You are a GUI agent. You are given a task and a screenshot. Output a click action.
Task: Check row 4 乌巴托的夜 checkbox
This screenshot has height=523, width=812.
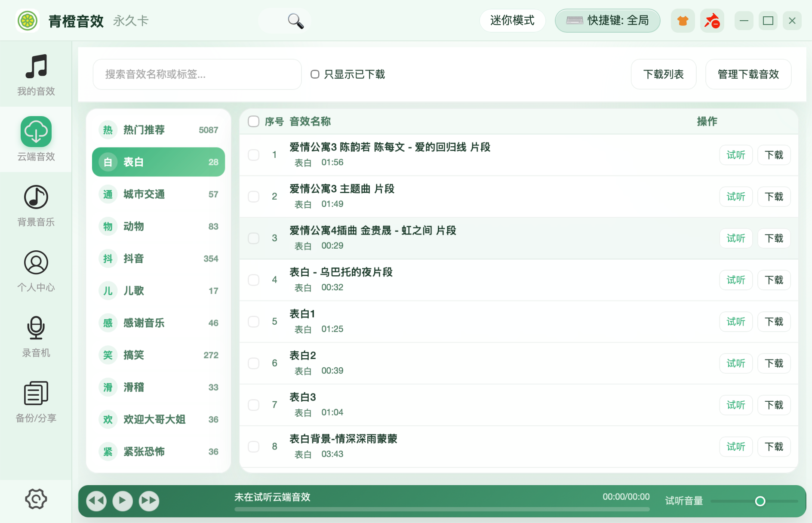254,280
